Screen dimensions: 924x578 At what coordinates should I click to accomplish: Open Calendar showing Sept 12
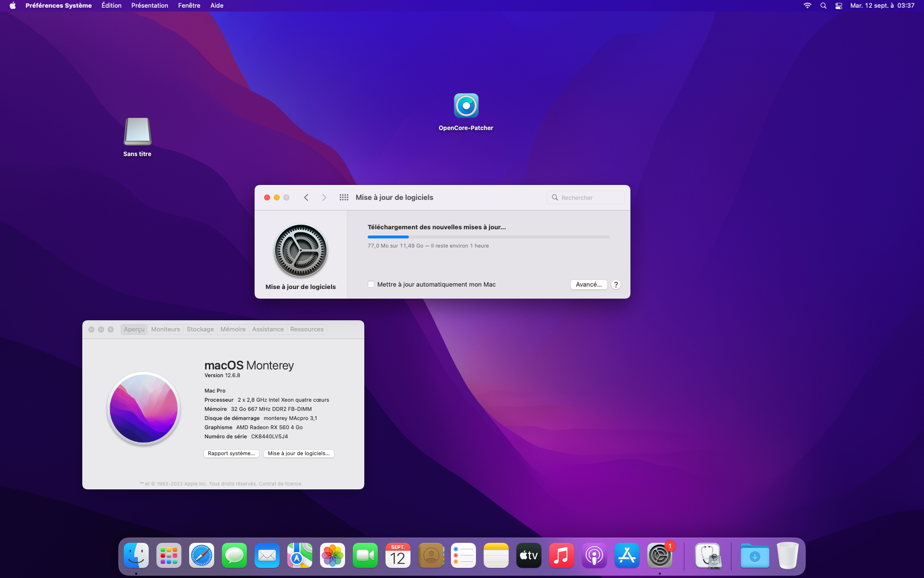pyautogui.click(x=398, y=555)
